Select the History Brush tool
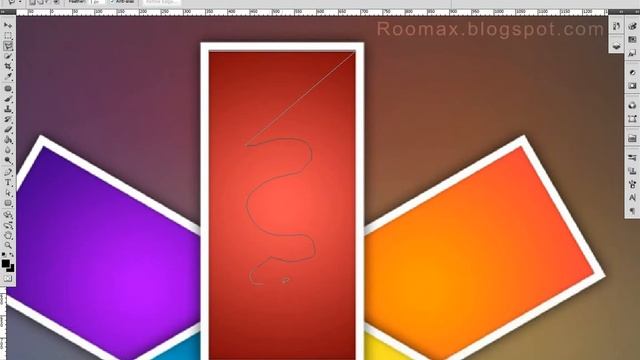Image resolution: width=640 pixels, height=360 pixels. [8, 119]
